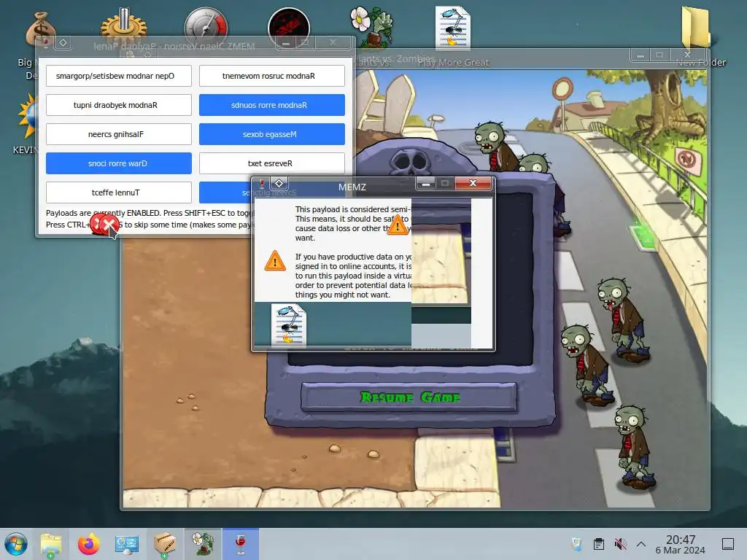The width and height of the screenshot is (747, 560).
Task: Click the large warning triangle in MEMZ dialog
Action: (275, 261)
